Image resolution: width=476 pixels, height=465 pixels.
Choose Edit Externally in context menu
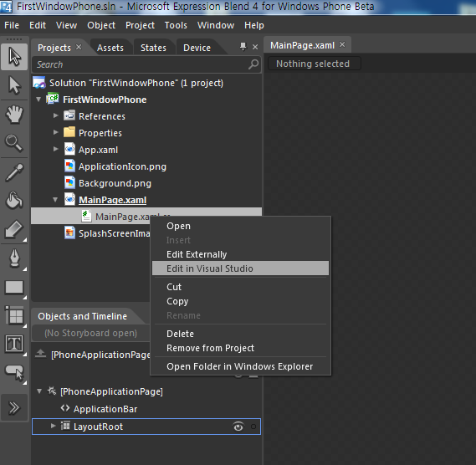click(240, 254)
